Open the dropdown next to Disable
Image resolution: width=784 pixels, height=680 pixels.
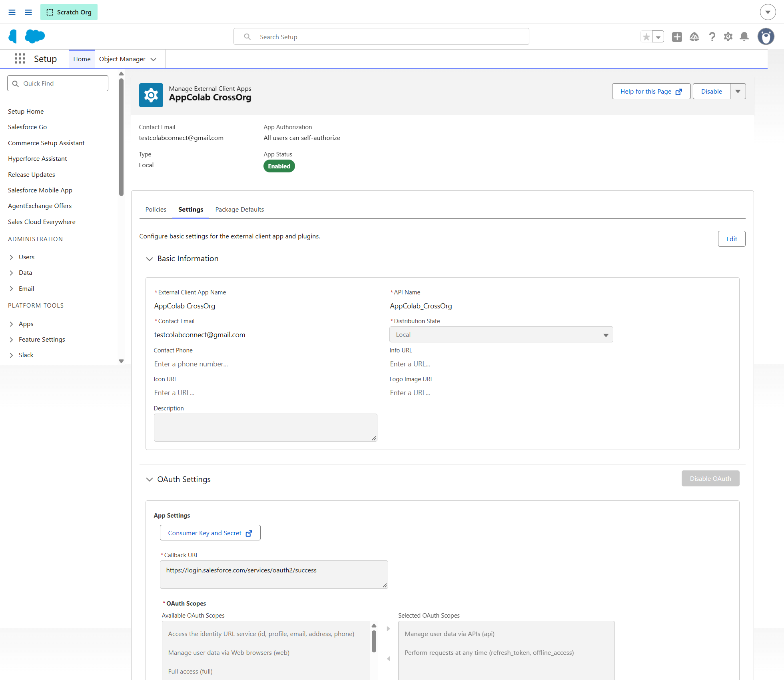(738, 91)
